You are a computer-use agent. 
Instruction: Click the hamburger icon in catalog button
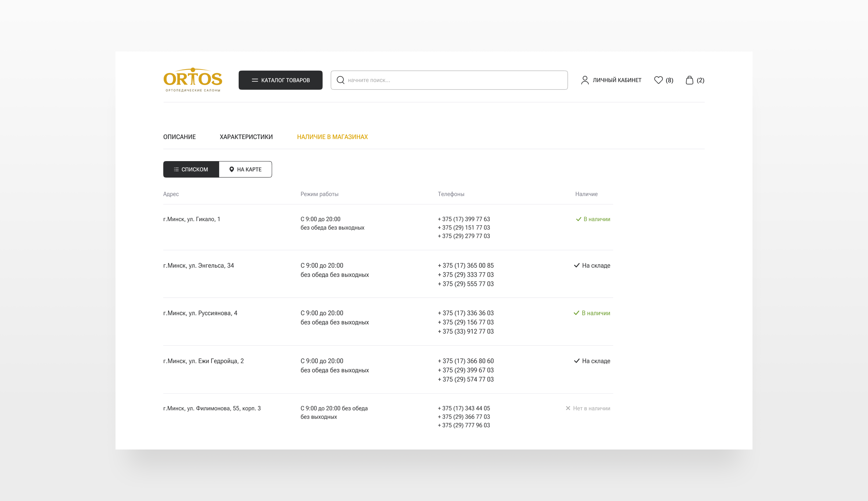255,80
